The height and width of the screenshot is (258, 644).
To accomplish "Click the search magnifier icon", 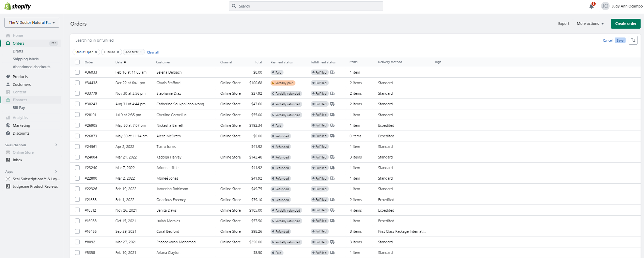I will (234, 6).
